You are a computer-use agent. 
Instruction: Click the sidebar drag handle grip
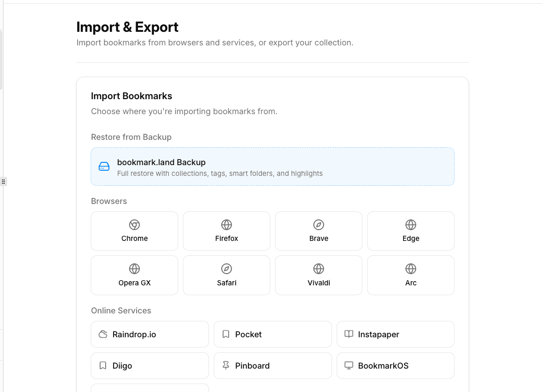click(3, 181)
